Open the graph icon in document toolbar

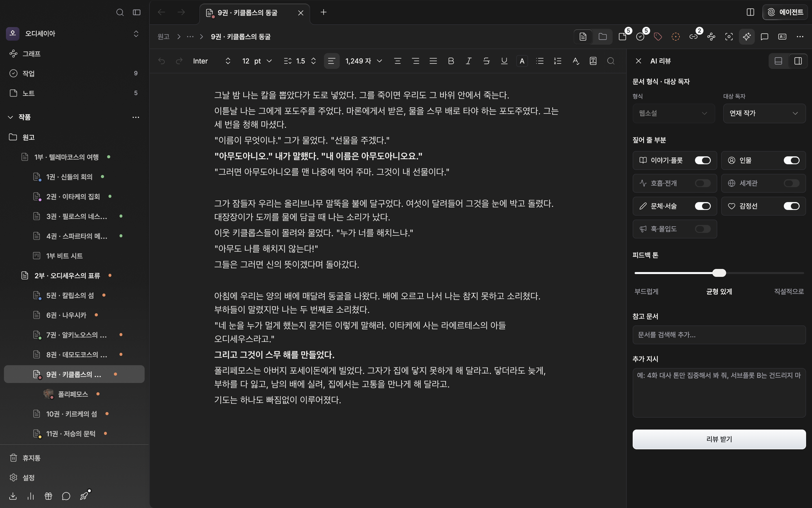[x=711, y=37]
